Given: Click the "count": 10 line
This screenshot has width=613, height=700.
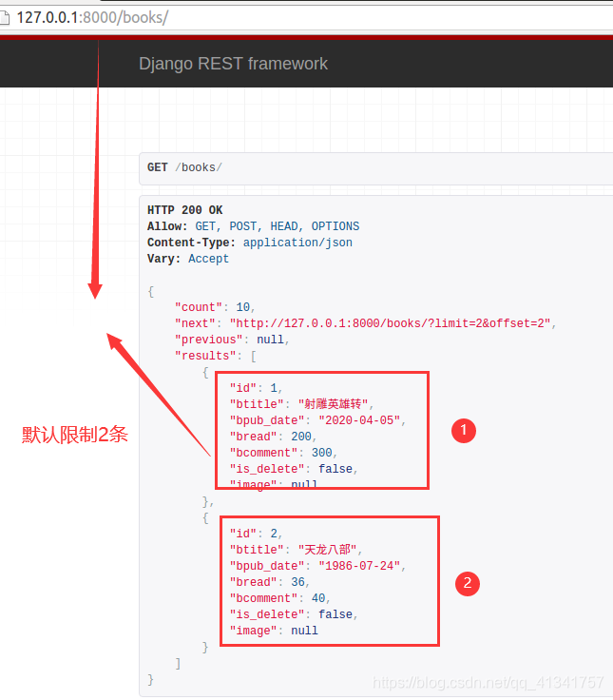Looking at the screenshot, I should (215, 307).
